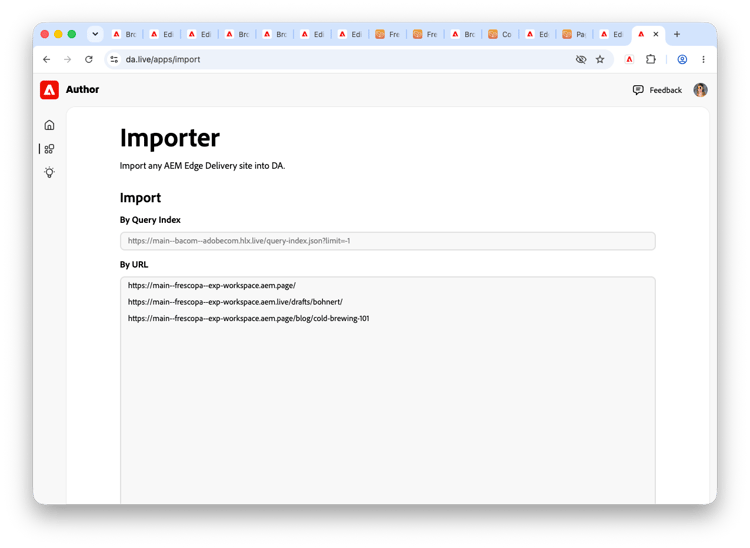Select the blog/cold-brewing-101 URL line
The height and width of the screenshot is (548, 750).
(248, 318)
